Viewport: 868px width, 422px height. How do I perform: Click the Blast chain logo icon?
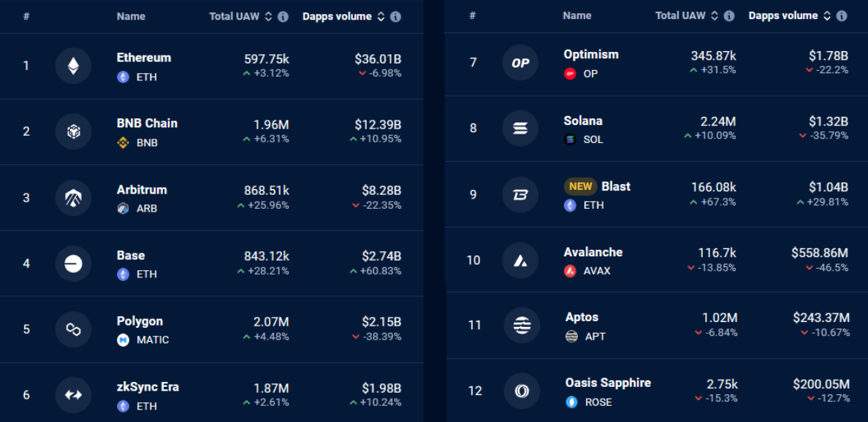pos(520,194)
